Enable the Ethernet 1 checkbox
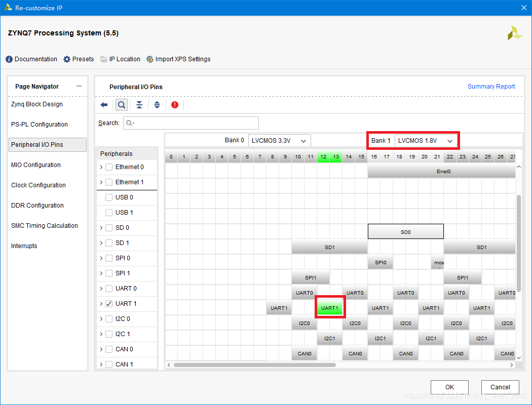The width and height of the screenshot is (532, 405). [x=109, y=182]
